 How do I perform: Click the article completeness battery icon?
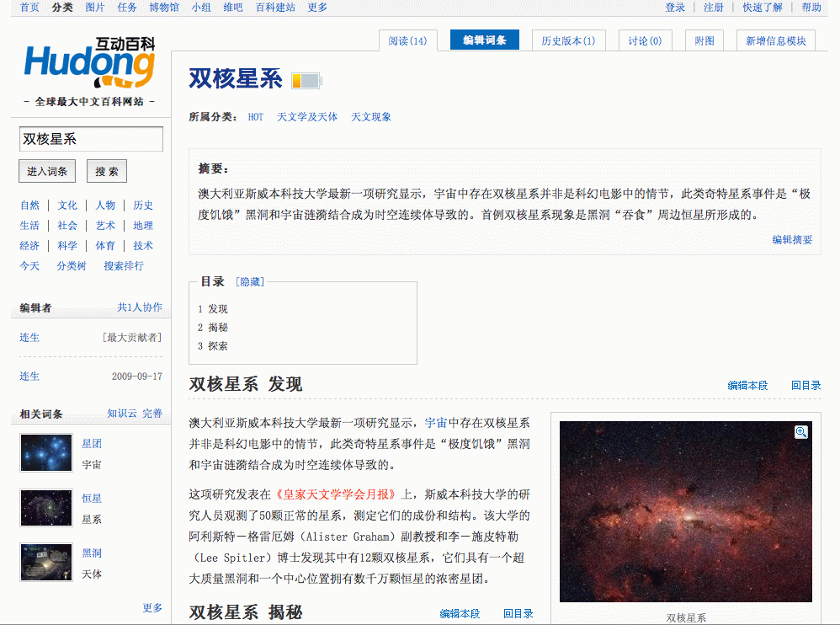(306, 81)
